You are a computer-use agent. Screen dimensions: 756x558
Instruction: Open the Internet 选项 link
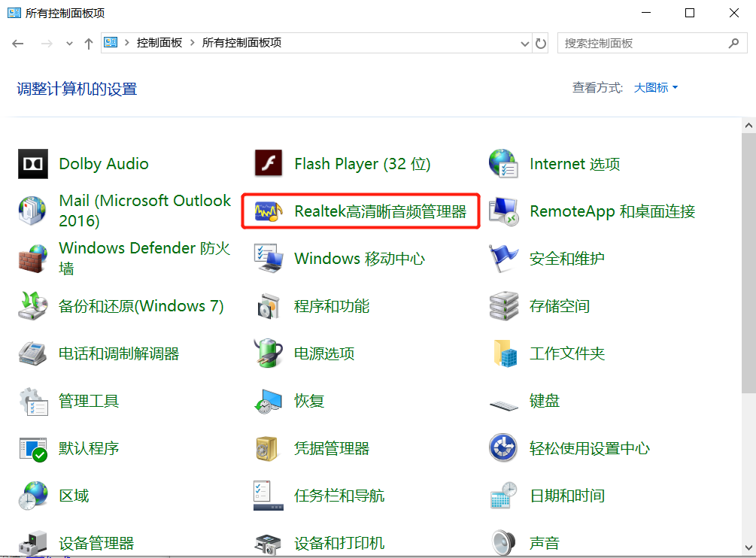coord(575,164)
